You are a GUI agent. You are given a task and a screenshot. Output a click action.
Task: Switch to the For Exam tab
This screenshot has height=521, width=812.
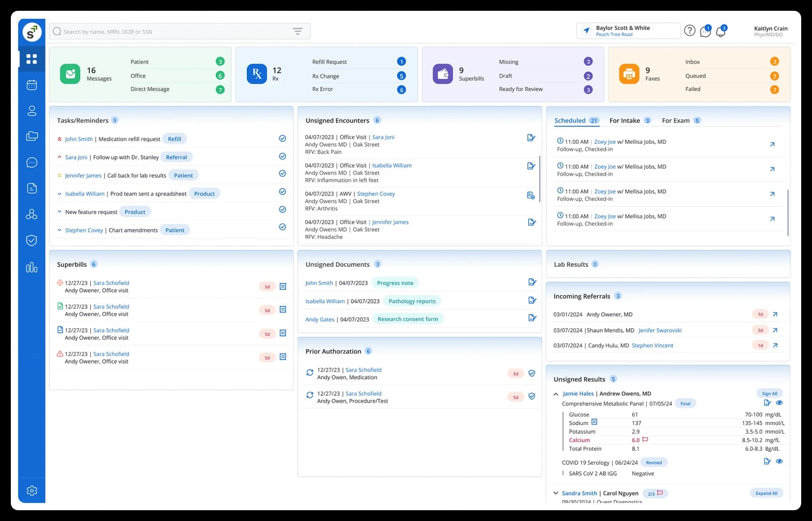pyautogui.click(x=681, y=120)
